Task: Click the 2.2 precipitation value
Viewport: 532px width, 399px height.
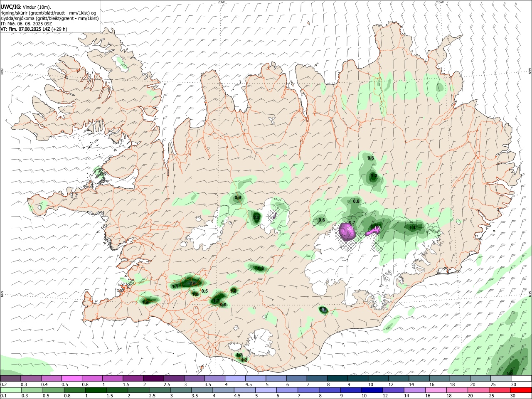Action: 256,217
